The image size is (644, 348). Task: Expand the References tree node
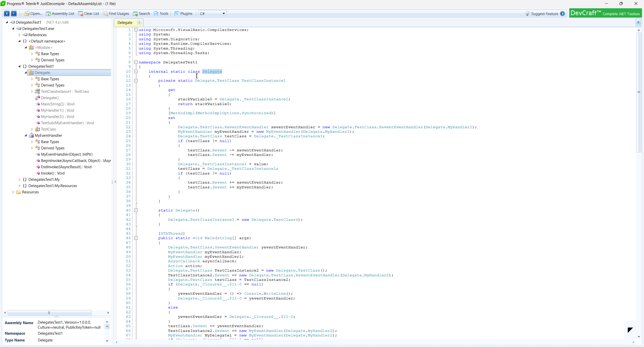point(19,35)
